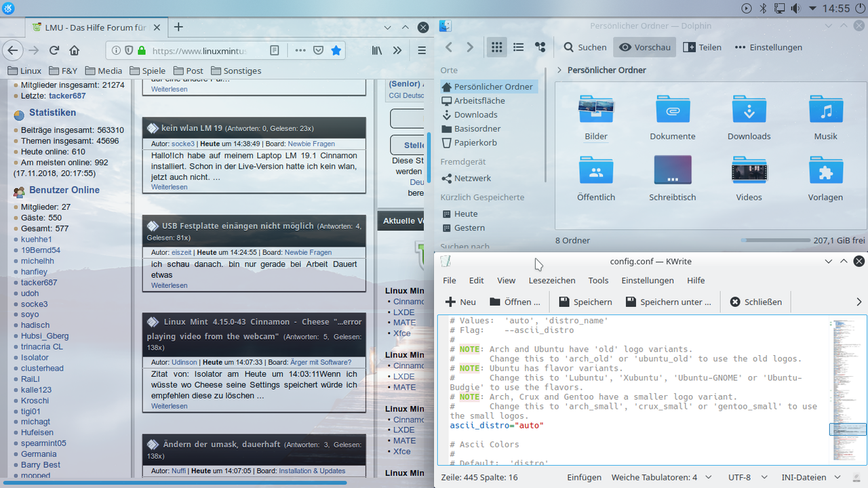Toggle Firefox reader view
Viewport: 868px width, 488px height.
coord(274,50)
